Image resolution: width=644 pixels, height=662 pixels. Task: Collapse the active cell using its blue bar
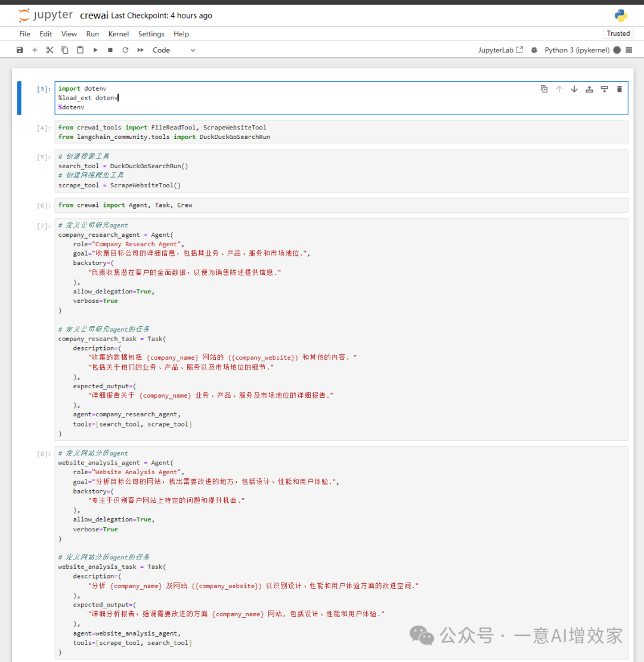[x=19, y=98]
